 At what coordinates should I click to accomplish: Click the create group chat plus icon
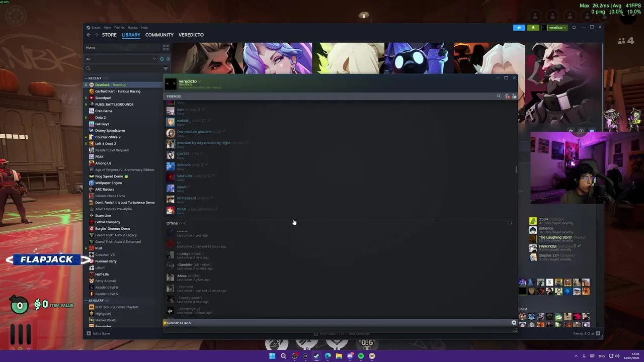coord(514,323)
